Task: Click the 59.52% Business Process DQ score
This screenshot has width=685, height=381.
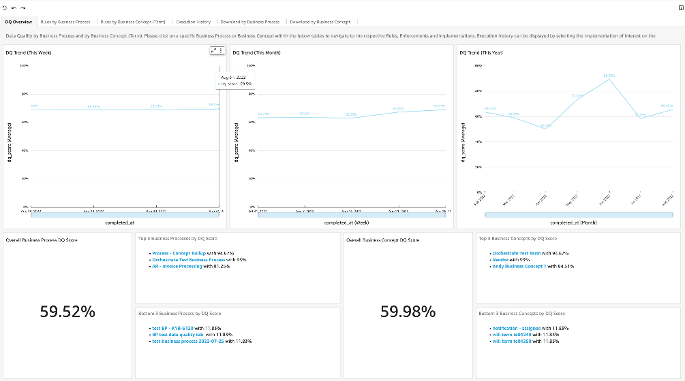Action: (x=68, y=312)
